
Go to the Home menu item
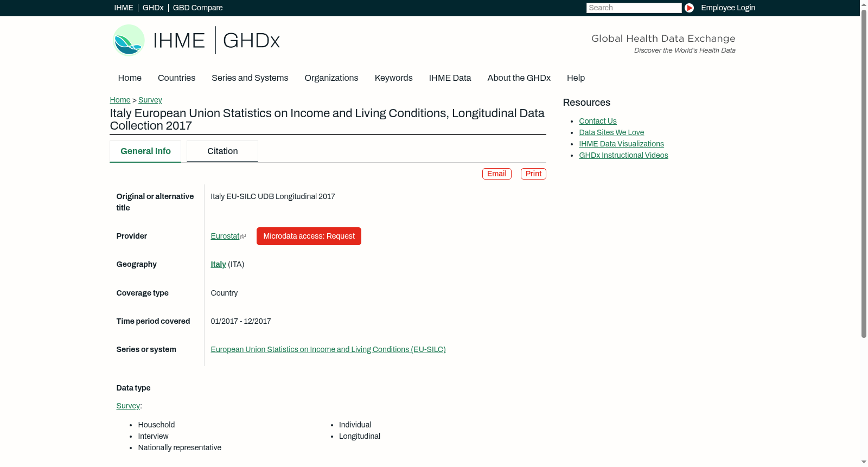(x=130, y=78)
